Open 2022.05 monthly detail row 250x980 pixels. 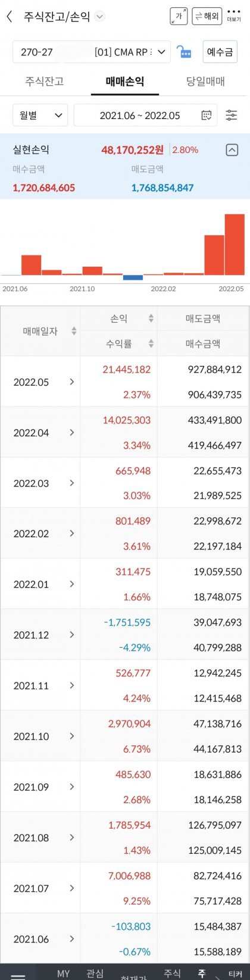[125, 382]
